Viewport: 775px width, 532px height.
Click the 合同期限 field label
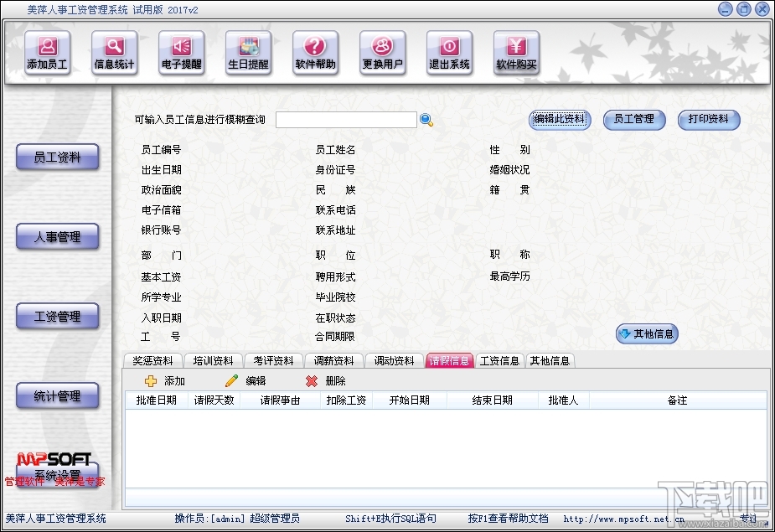[x=335, y=337]
